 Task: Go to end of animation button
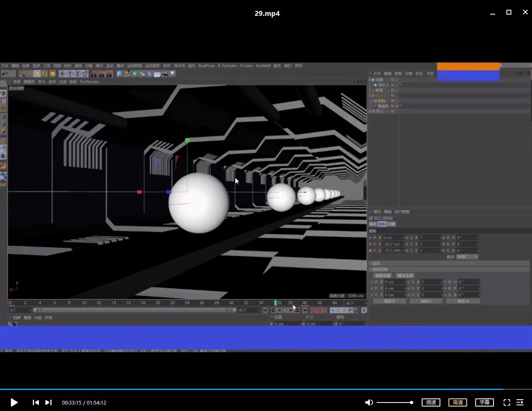pos(305,310)
